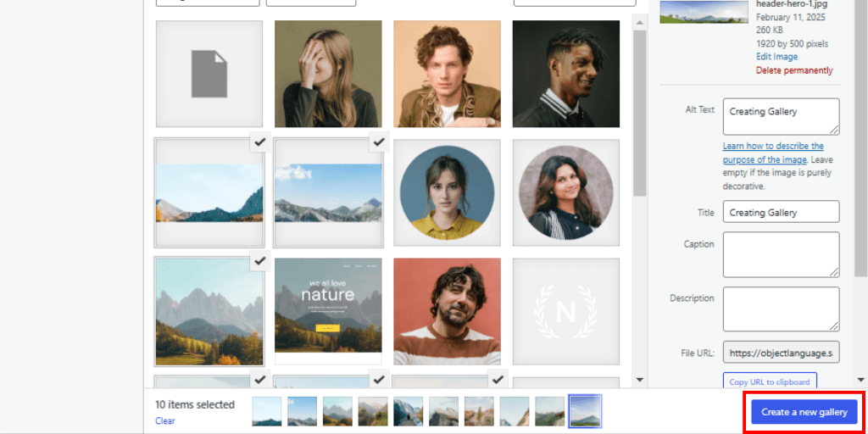Uncheck checkmark on cut-off image below bearded man
The image size is (868, 434).
click(x=498, y=379)
